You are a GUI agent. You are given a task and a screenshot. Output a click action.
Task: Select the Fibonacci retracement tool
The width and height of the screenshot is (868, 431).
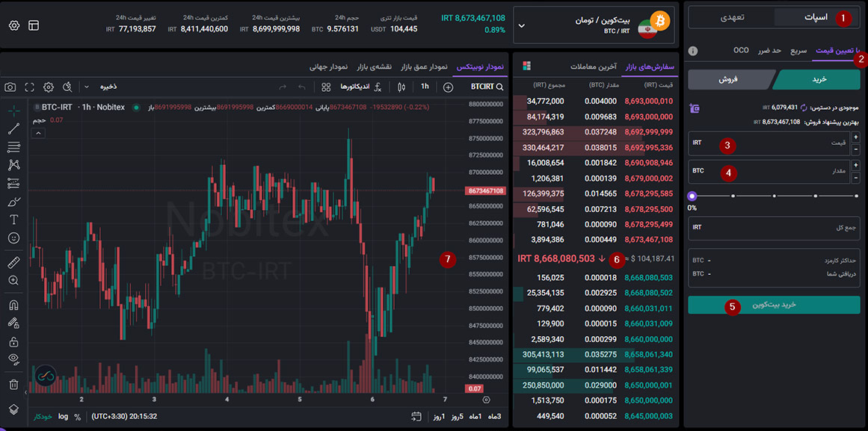(14, 147)
